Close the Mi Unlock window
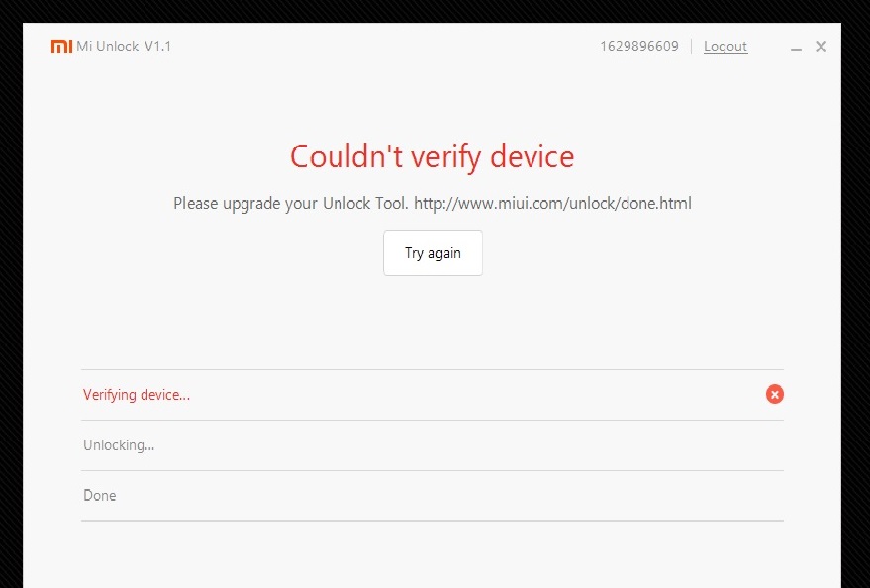This screenshot has width=870, height=588. 822,47
